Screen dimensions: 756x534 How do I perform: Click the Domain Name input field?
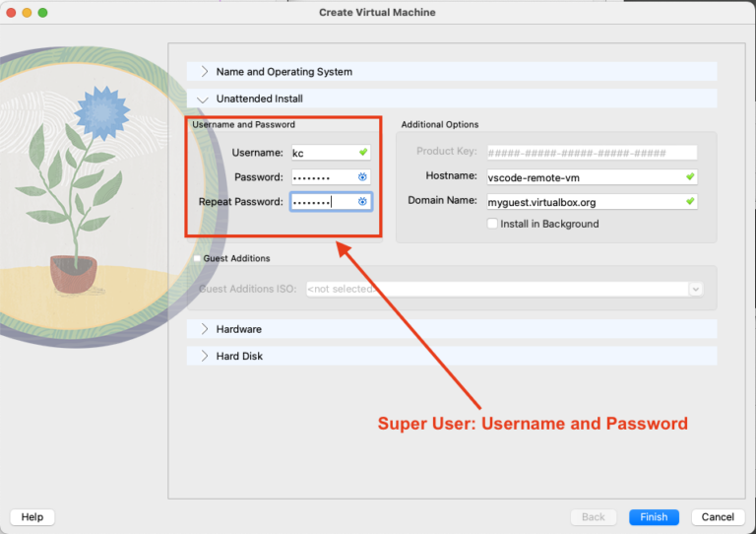click(584, 202)
